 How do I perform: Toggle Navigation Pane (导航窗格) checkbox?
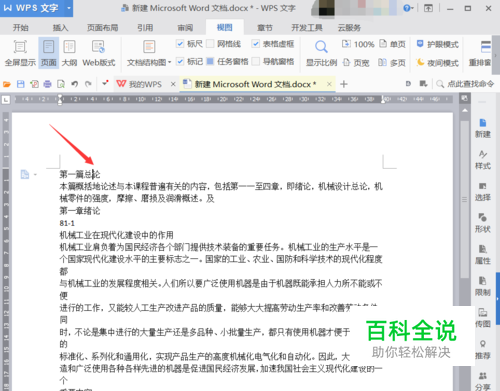(x=256, y=61)
